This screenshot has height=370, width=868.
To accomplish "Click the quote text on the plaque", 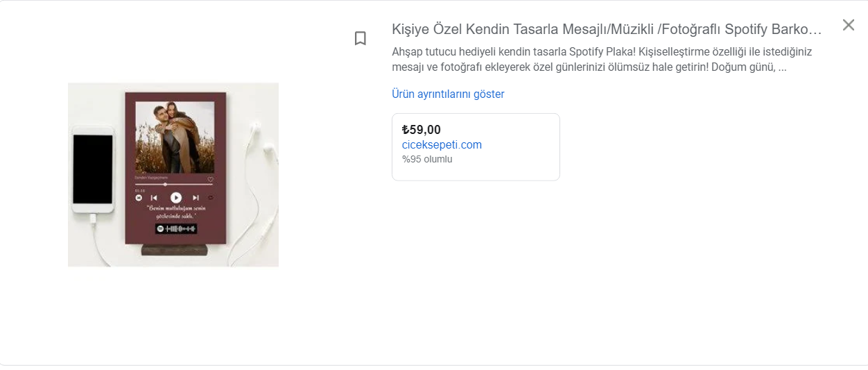I will pyautogui.click(x=175, y=212).
